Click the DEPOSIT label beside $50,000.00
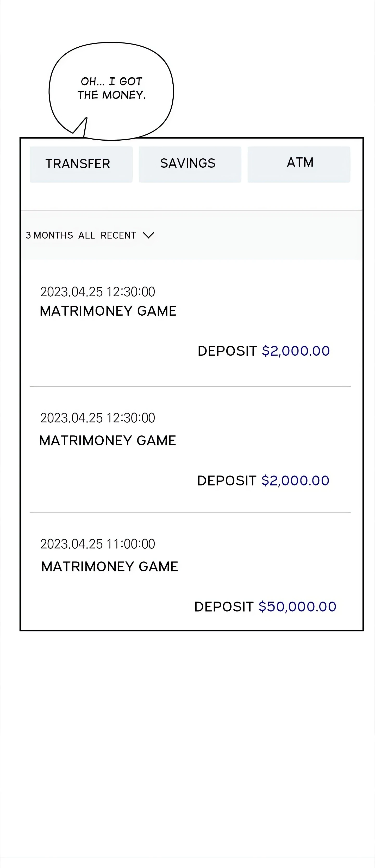The height and width of the screenshot is (868, 375). (224, 607)
